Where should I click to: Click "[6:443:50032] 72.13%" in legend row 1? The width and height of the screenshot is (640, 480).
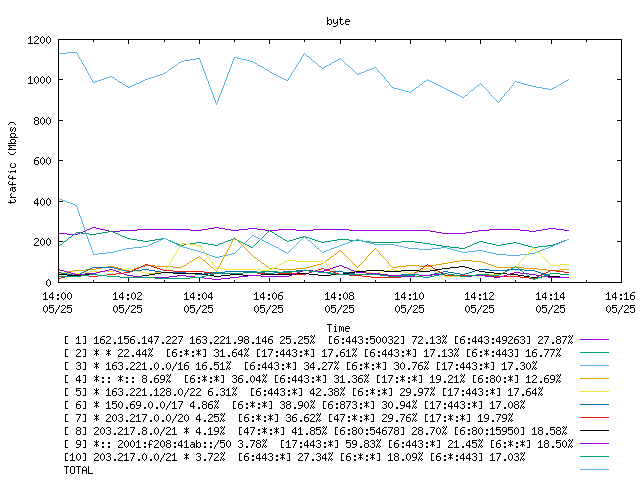pyautogui.click(x=387, y=340)
